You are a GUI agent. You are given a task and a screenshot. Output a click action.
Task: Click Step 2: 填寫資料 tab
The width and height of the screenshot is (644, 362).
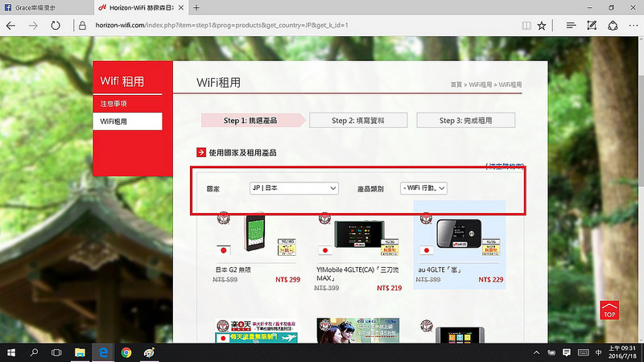[x=358, y=120]
